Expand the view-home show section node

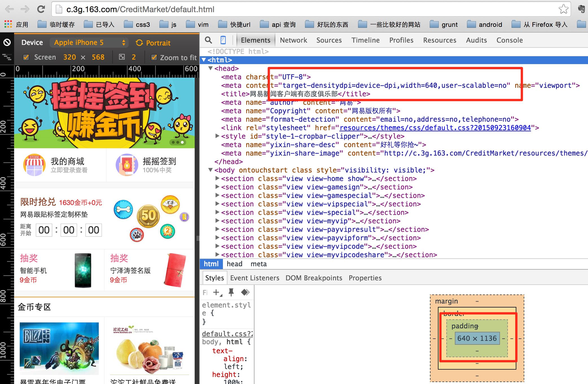click(217, 178)
